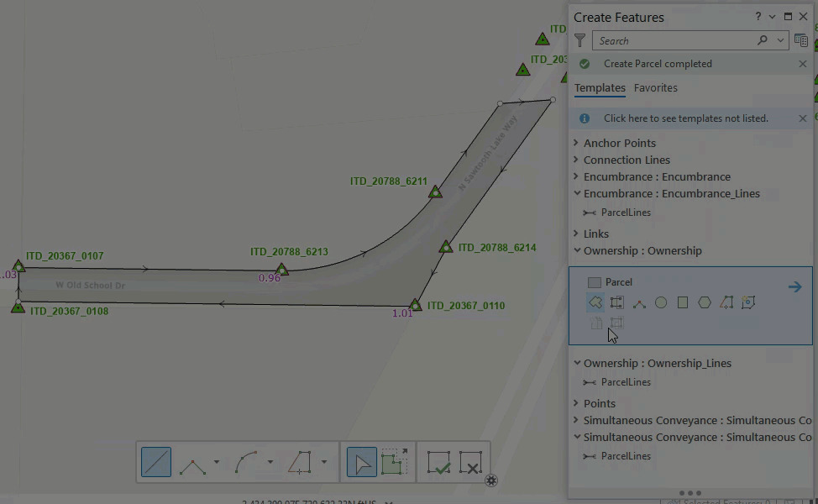
Task: Select the Polygon construction tool for Parcel
Action: click(595, 302)
